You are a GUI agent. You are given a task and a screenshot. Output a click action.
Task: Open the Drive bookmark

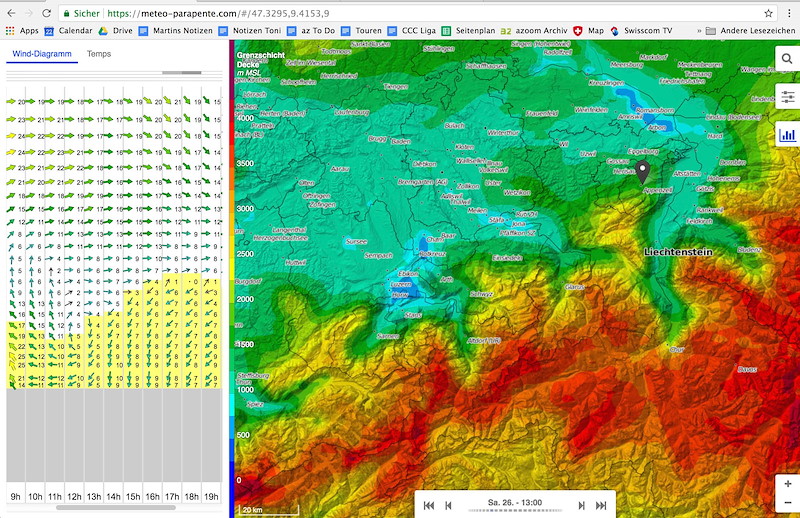point(115,31)
